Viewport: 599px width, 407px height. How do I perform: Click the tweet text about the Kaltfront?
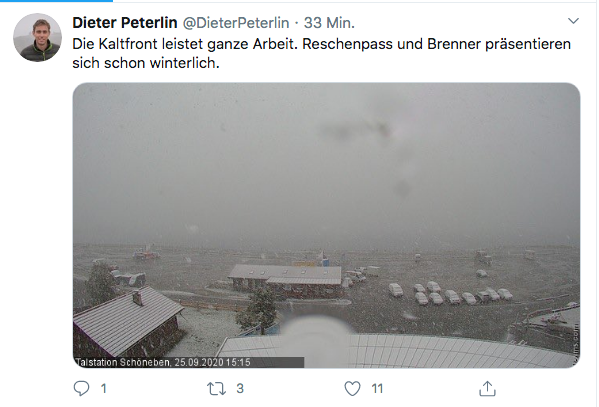pos(322,53)
